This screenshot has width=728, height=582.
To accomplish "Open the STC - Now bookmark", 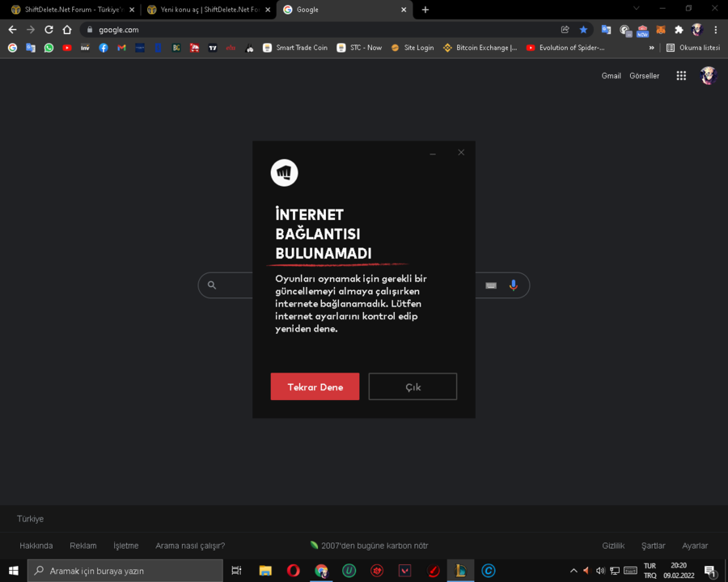I will tap(359, 48).
